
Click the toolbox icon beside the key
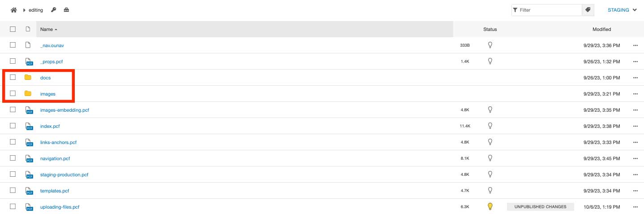pos(66,10)
